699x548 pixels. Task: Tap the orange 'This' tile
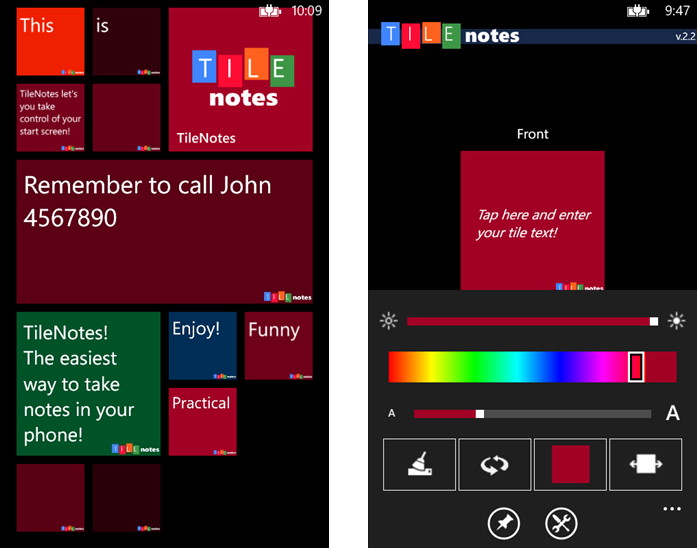click(50, 41)
